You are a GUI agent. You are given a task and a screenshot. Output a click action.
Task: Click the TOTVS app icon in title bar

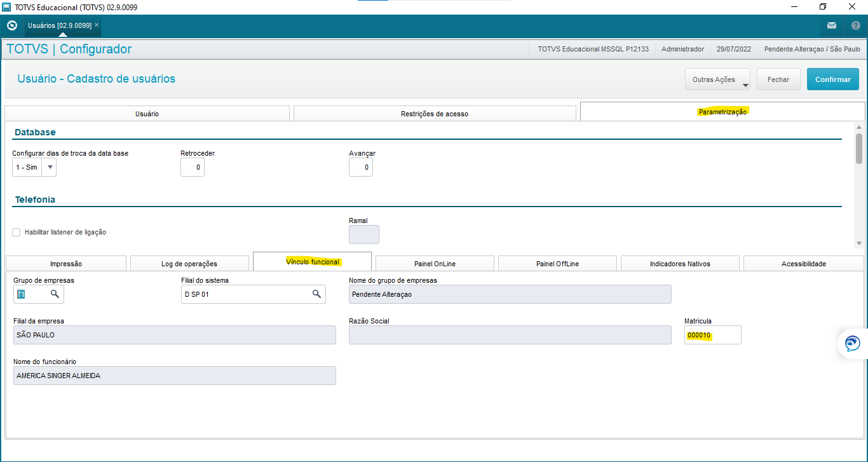point(7,7)
